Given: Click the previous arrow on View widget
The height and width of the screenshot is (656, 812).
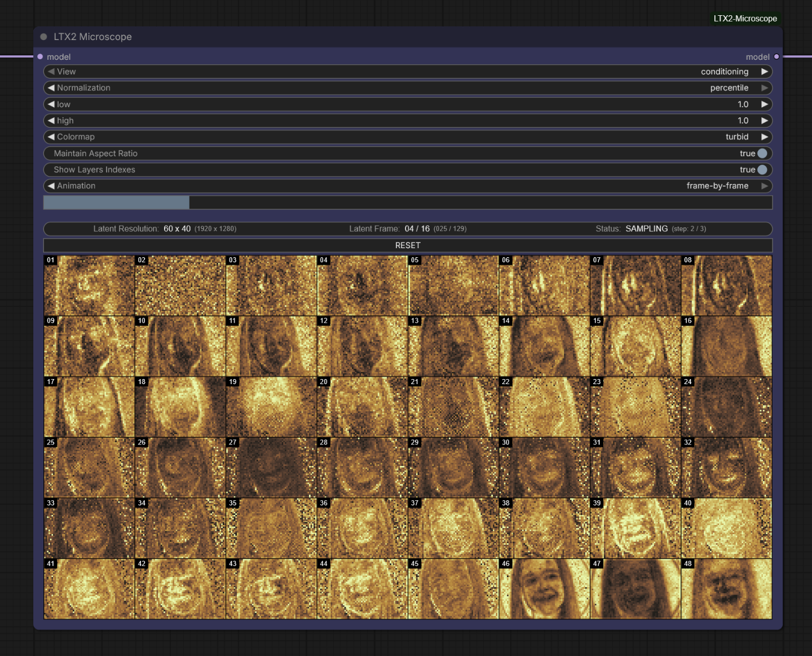Looking at the screenshot, I should point(51,72).
